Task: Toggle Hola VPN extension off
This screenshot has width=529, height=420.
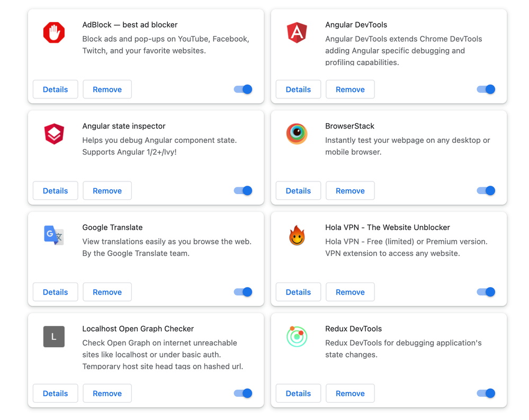Action: [x=486, y=292]
